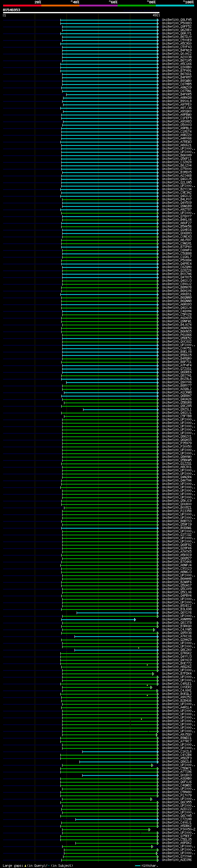Open hit UniRef100_P50884
Viewport: 197px width, 868px height.
pos(177,260)
